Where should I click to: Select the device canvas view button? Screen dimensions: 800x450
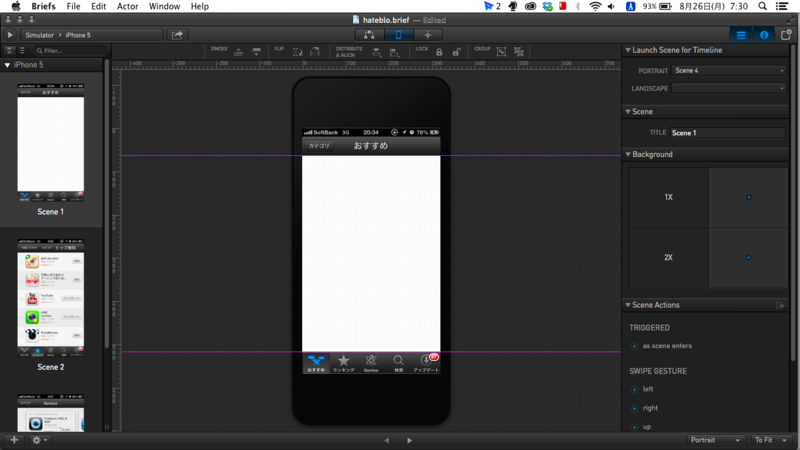(398, 35)
